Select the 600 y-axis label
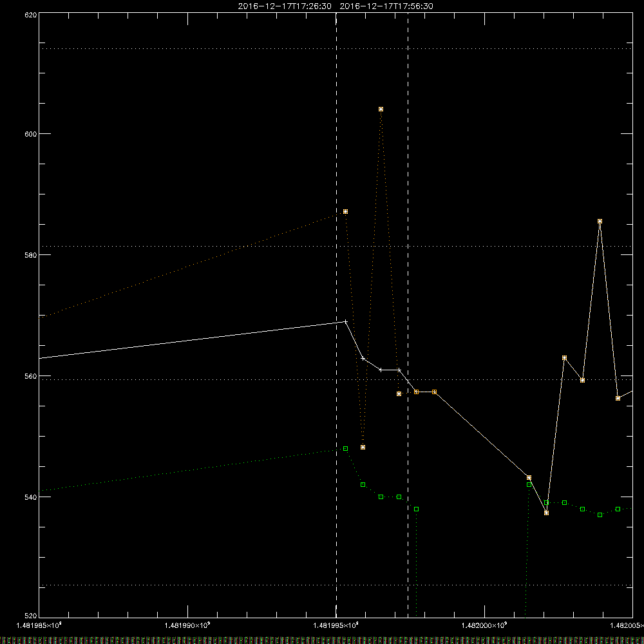 pyautogui.click(x=31, y=134)
